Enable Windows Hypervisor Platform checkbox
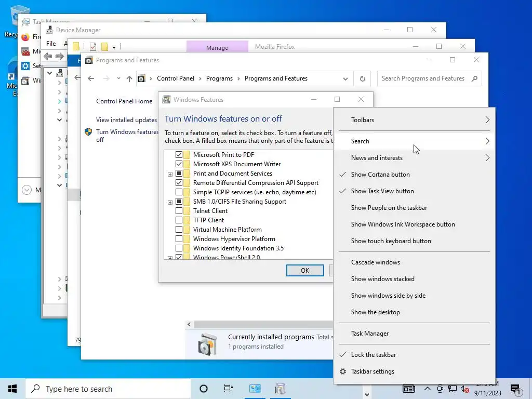The image size is (532, 399). click(179, 239)
